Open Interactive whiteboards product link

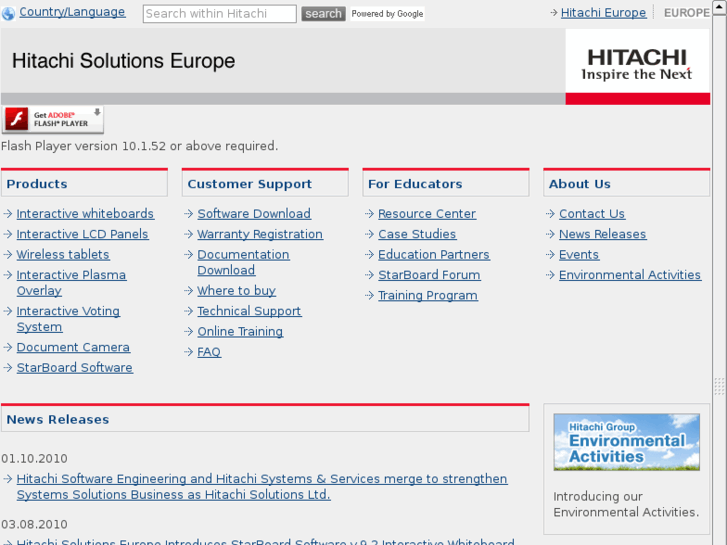(x=85, y=214)
